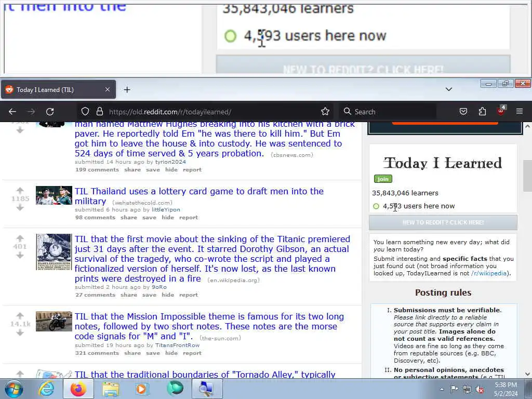Report the Matthew Hughes post
532x399 pixels.
tap(192, 170)
